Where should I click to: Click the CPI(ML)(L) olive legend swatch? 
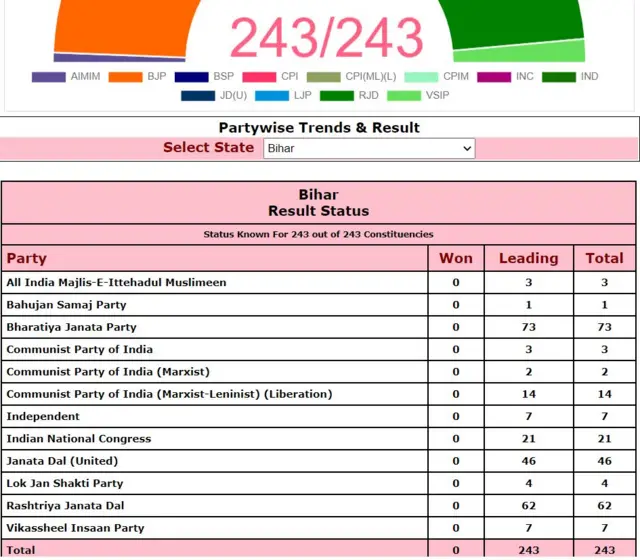pyautogui.click(x=323, y=77)
